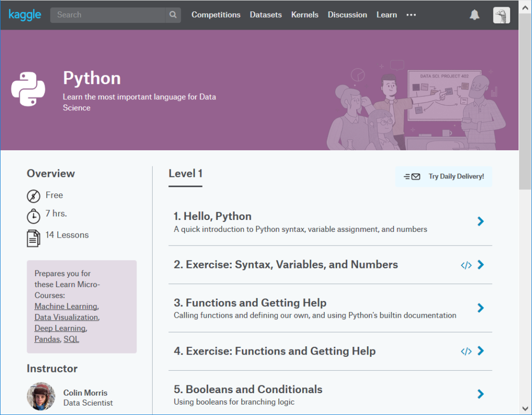The image size is (532, 415).
Task: Go to Learn in navigation
Action: coord(387,15)
